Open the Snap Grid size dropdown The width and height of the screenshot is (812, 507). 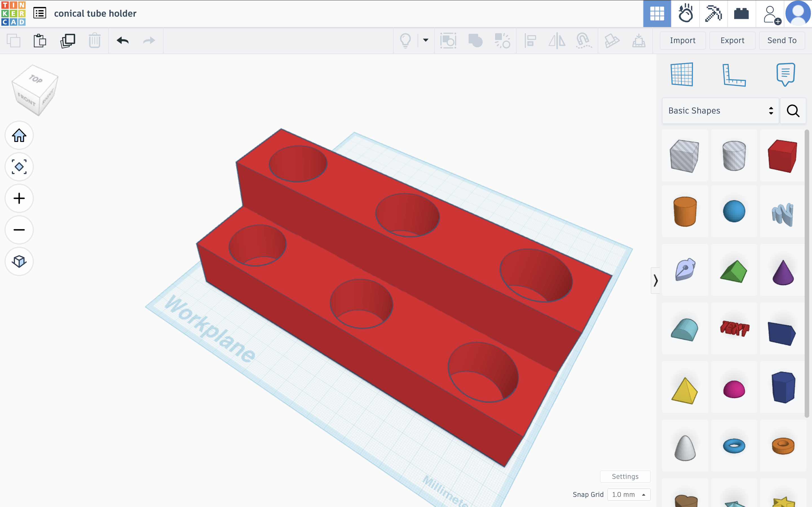pos(628,494)
